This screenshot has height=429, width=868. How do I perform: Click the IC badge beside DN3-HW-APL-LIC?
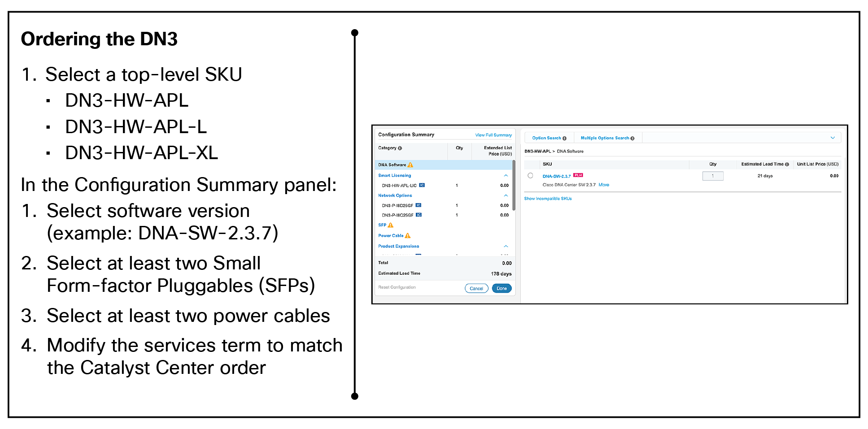coord(422,185)
